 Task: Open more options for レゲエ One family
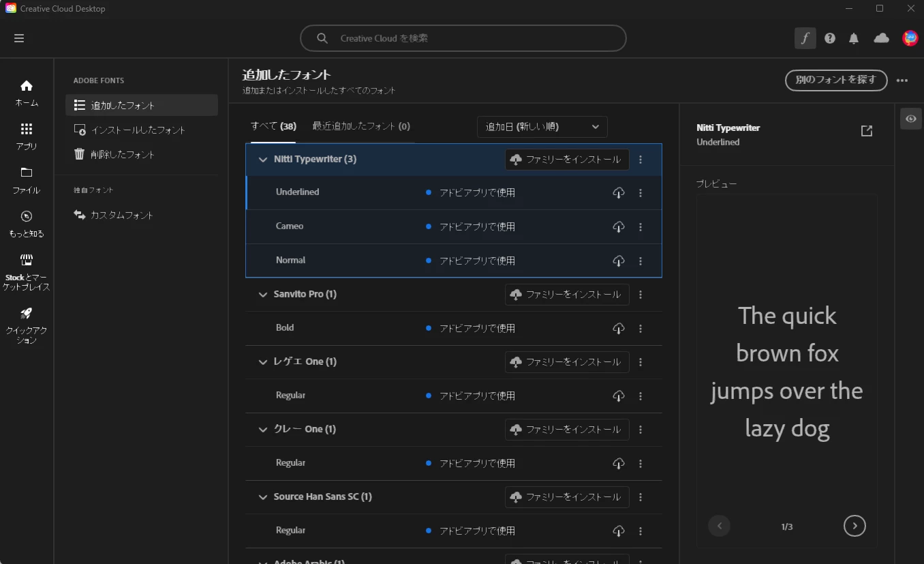pyautogui.click(x=641, y=362)
